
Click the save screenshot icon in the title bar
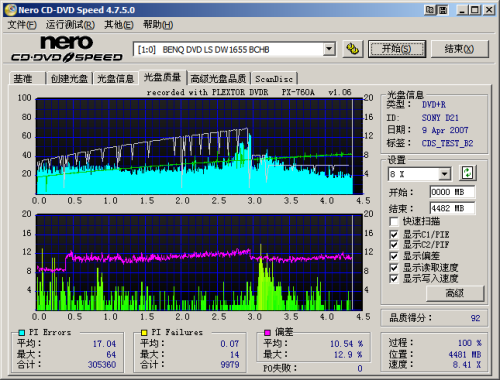click(x=443, y=10)
